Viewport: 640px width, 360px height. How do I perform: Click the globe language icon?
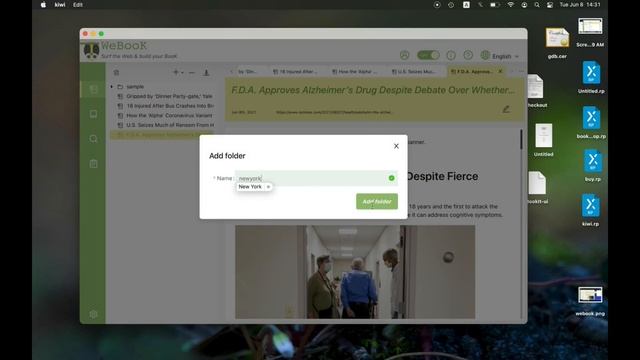click(484, 55)
